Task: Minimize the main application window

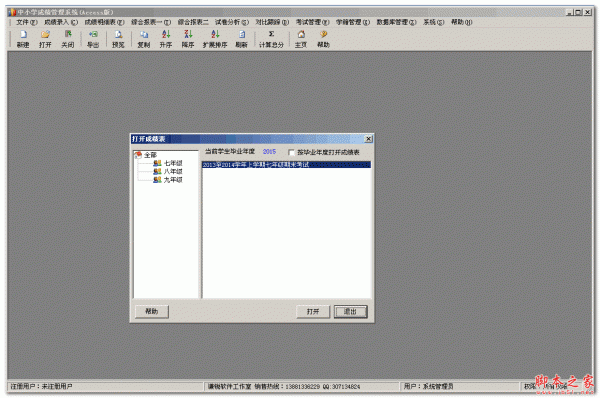Action: pyautogui.click(x=570, y=12)
